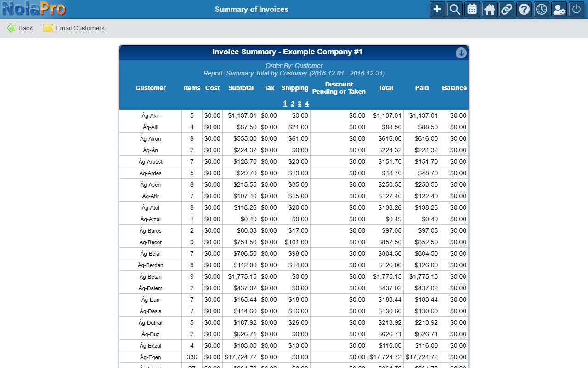Viewport: 588px width, 368px height.
Task: Click customer name Ág-Akir
Action: coord(151,116)
